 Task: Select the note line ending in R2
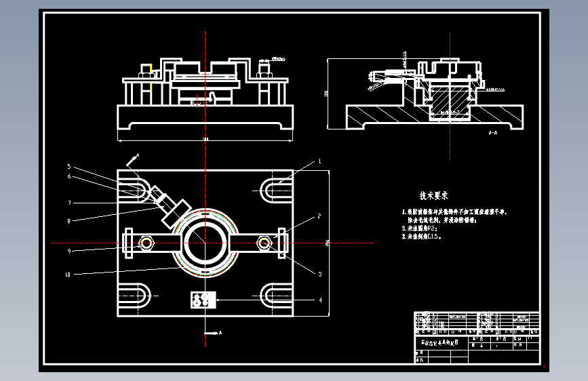420,228
